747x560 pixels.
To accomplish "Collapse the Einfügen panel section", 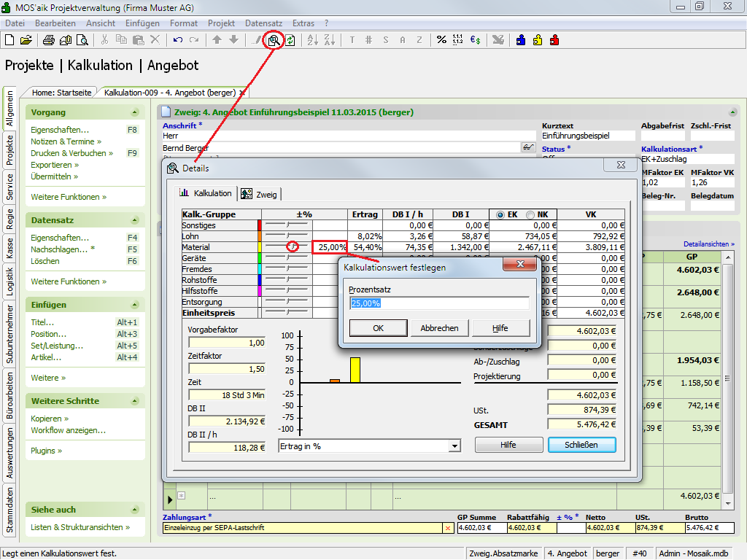I will pyautogui.click(x=134, y=305).
